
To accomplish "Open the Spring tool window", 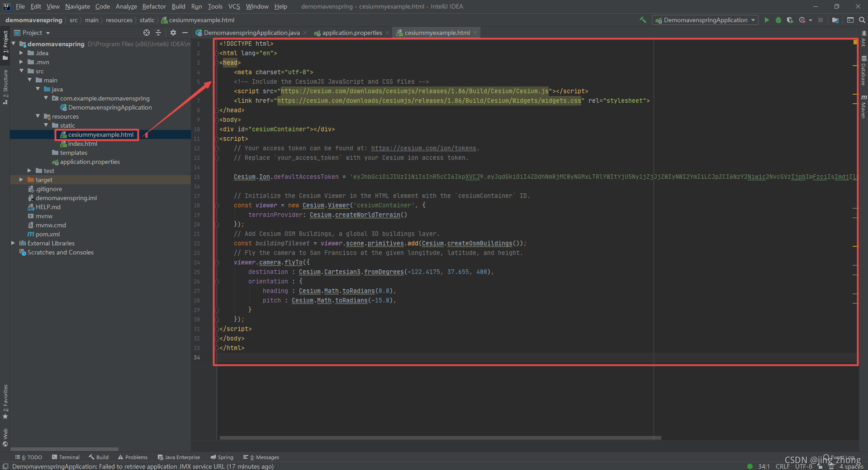I will coord(222,457).
